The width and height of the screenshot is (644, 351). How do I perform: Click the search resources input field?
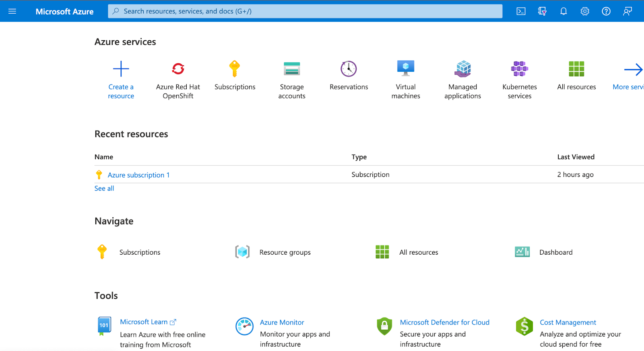tap(305, 11)
